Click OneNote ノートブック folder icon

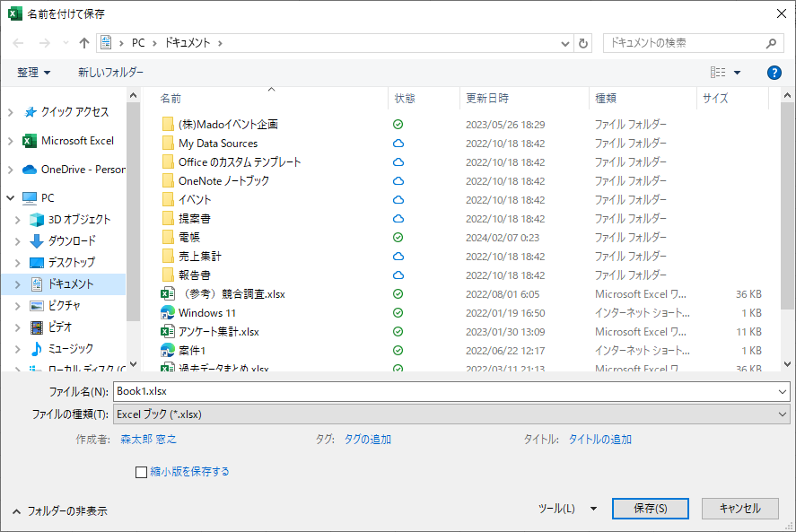pos(168,180)
